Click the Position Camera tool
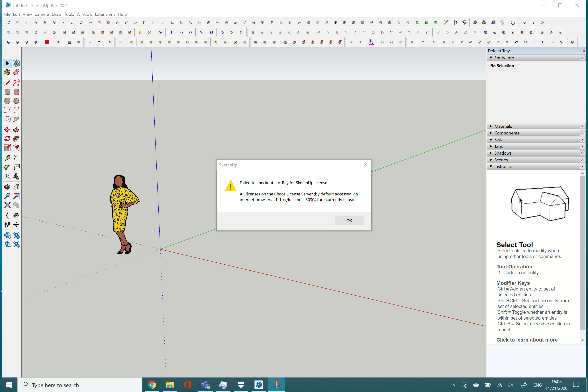 7,215
